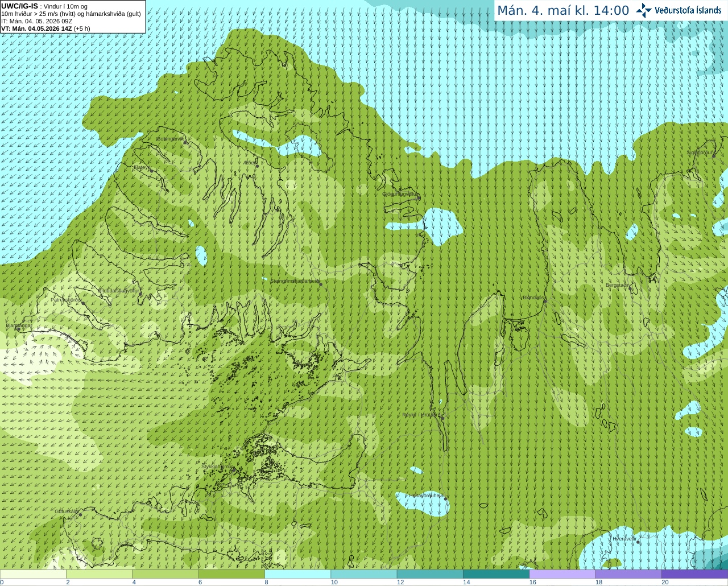Select the Siglufjörður station marker
The image size is (728, 586).
(x=713, y=156)
